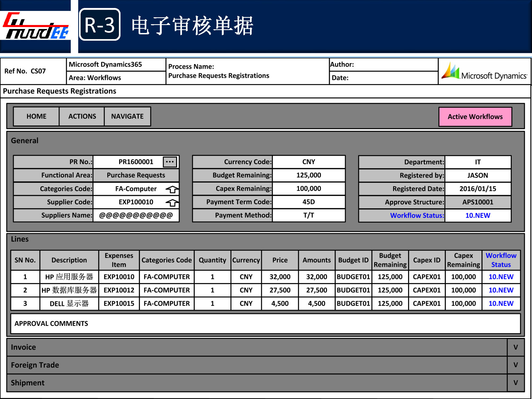Click the PR No. ellipsis lookup button
The width and height of the screenshot is (532, 399).
coord(170,162)
